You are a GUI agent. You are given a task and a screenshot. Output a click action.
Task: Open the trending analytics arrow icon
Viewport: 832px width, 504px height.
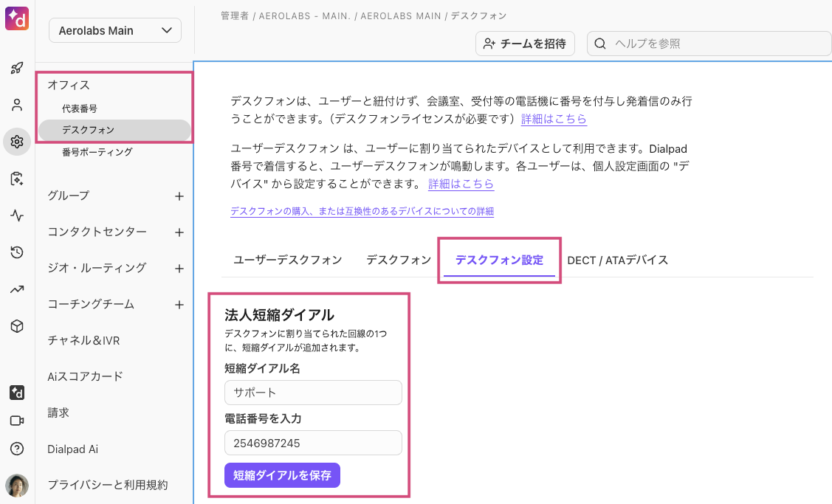[17, 289]
